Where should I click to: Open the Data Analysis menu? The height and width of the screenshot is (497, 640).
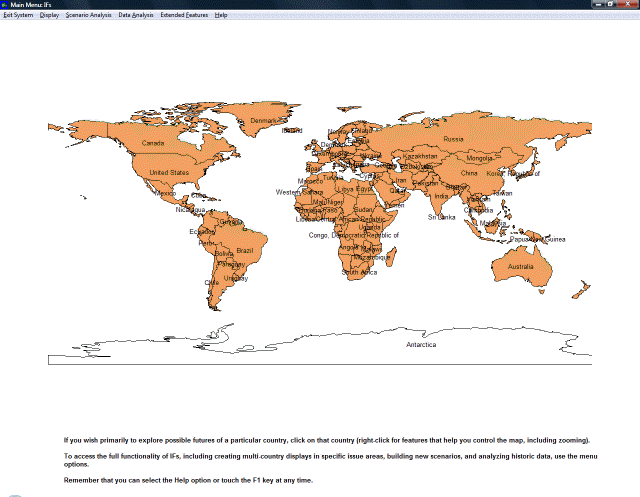(136, 16)
